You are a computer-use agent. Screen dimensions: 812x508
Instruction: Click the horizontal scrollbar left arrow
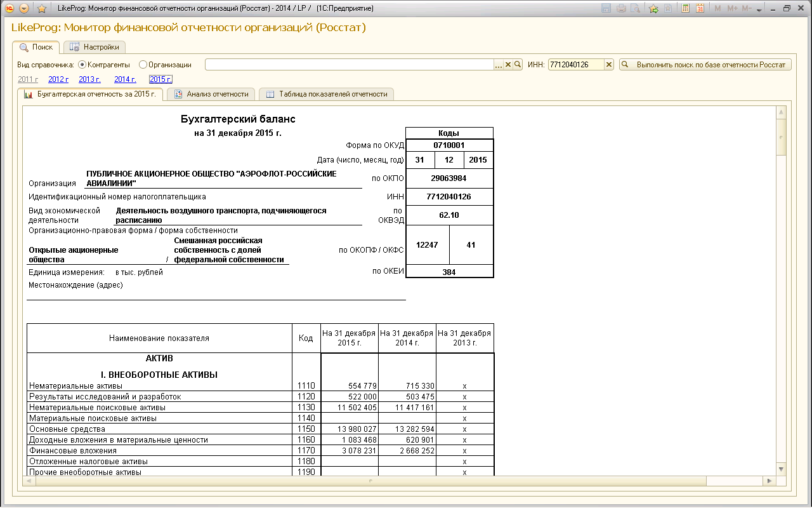click(28, 481)
